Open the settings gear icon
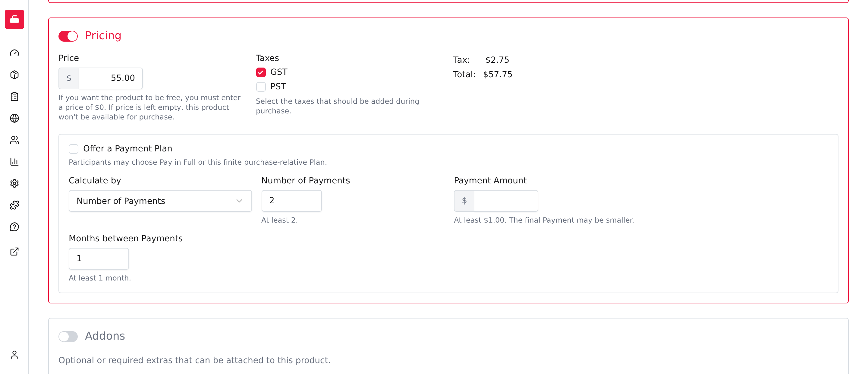 click(x=14, y=183)
